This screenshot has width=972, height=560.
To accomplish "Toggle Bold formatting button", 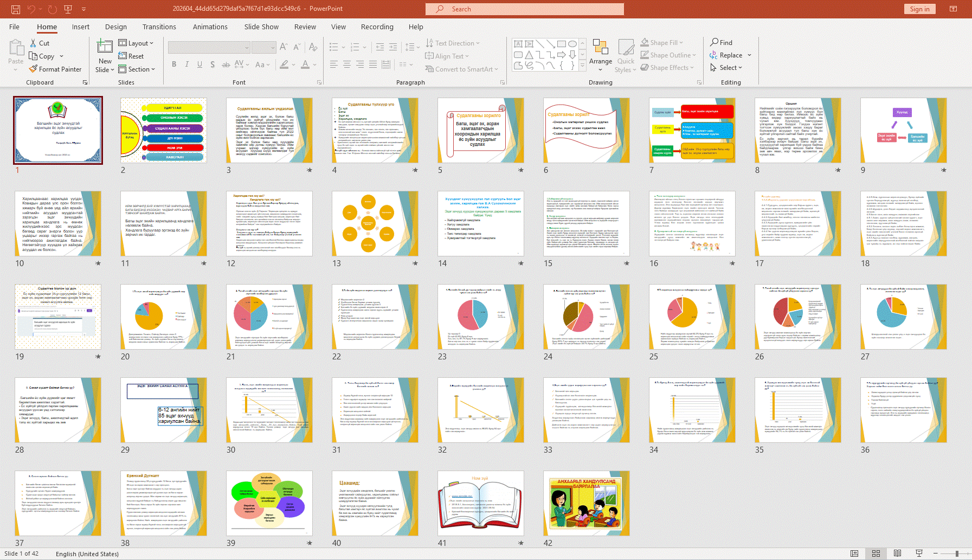I will [x=174, y=65].
